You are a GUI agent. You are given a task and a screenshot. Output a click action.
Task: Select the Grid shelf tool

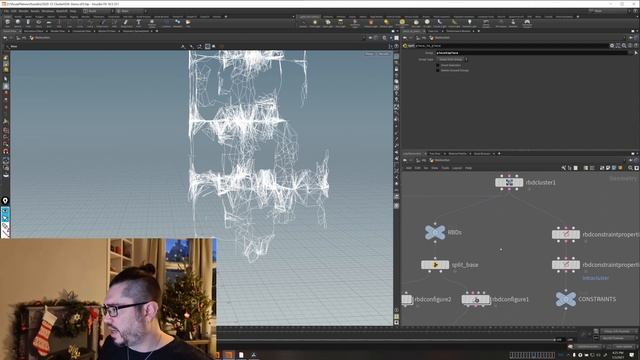[49, 24]
